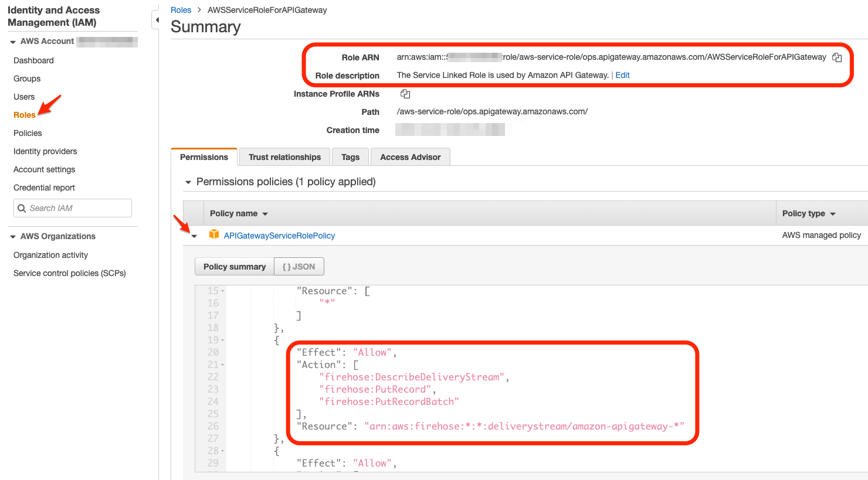
Task: Collapse the IAM navigation pane chevron
Action: point(157,19)
